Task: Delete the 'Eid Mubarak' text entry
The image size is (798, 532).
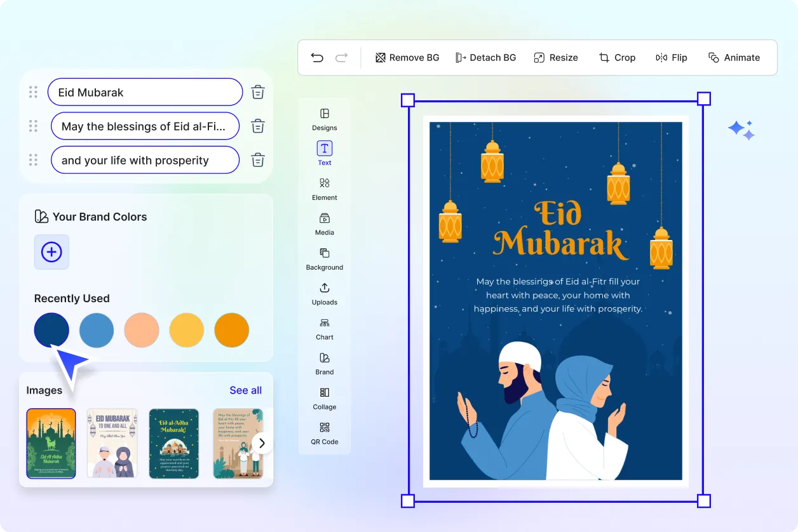Action: coord(257,91)
